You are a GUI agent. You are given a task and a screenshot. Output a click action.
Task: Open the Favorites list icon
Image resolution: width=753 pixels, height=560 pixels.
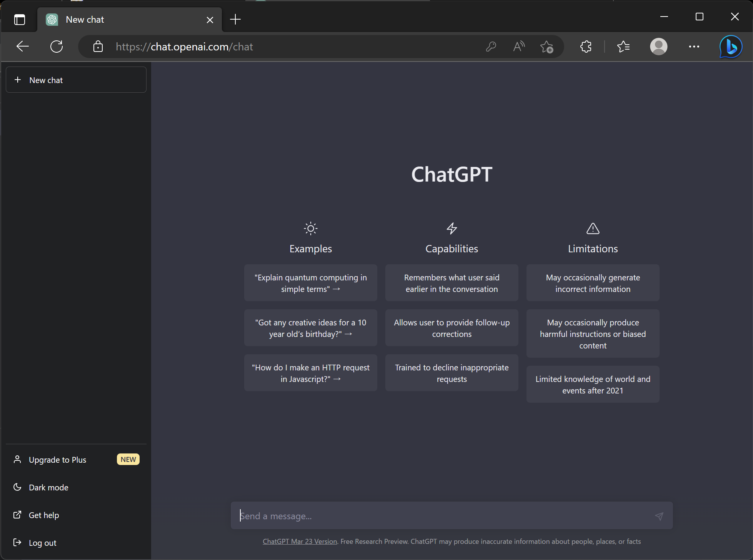[x=623, y=47]
